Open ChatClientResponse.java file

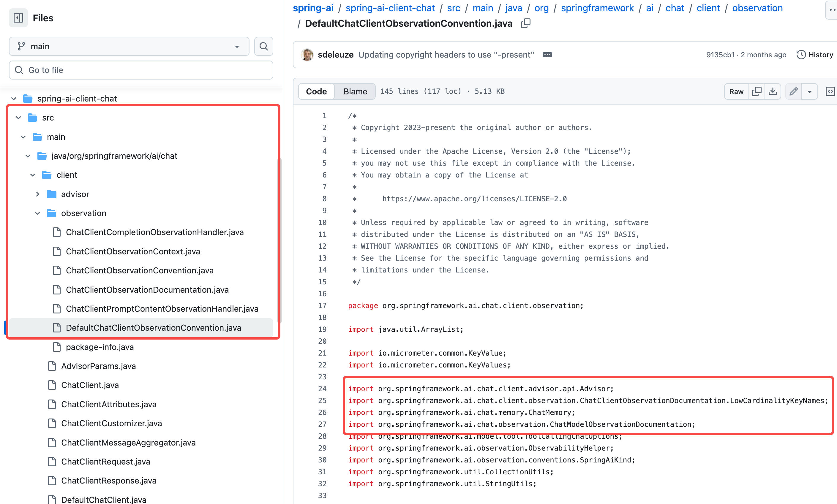109,481
